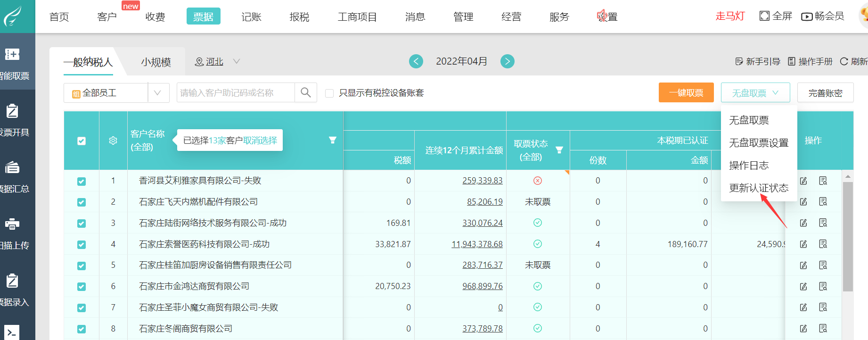This screenshot has height=340, width=868.
Task: Click the 客户名称 filter funnel icon
Action: 332,140
